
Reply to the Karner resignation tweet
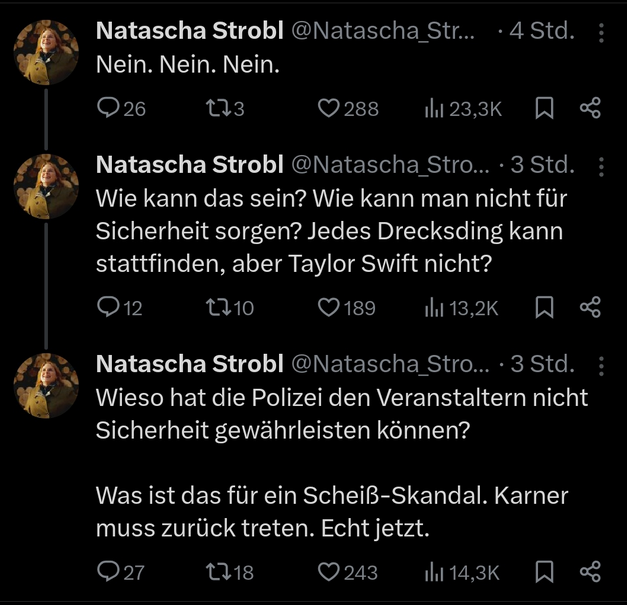point(109,571)
